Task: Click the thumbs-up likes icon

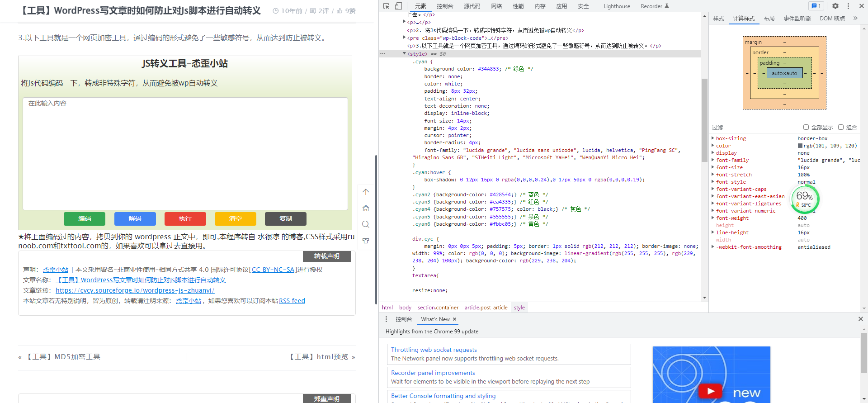Action: pos(340,11)
